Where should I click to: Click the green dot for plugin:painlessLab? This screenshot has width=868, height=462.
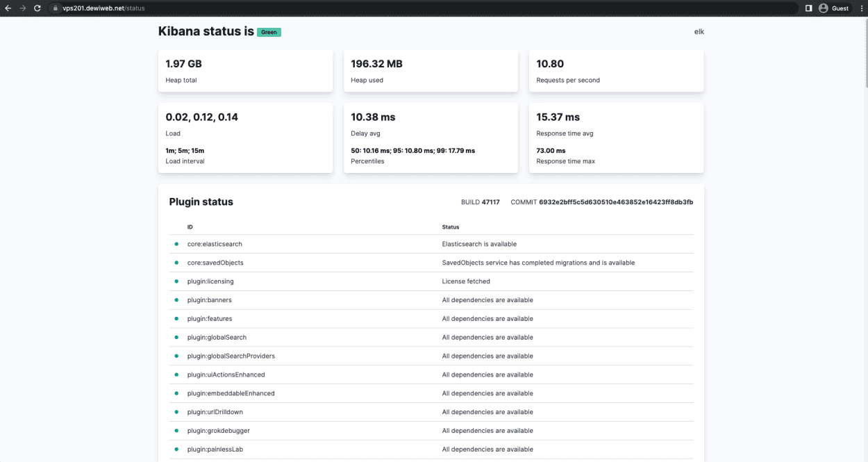point(176,449)
